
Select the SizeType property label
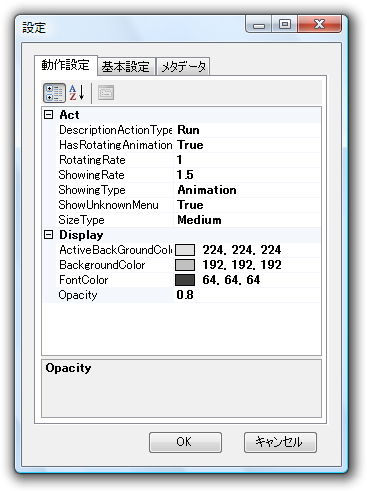(81, 220)
